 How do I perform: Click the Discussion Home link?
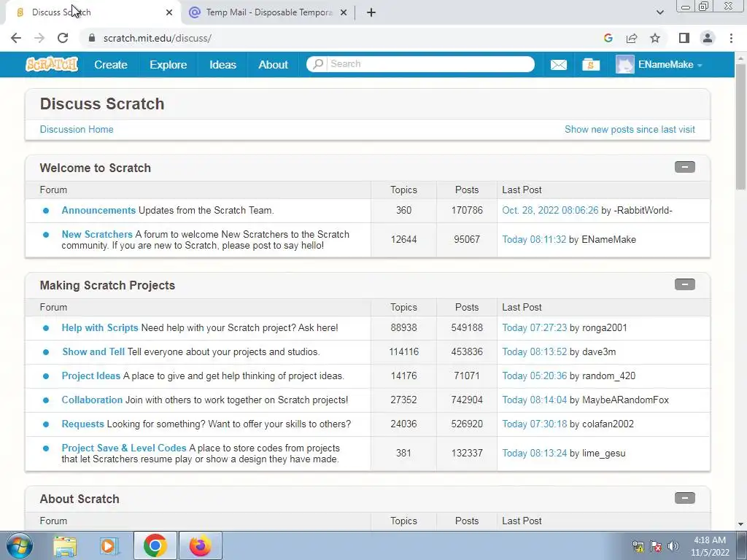pos(77,130)
